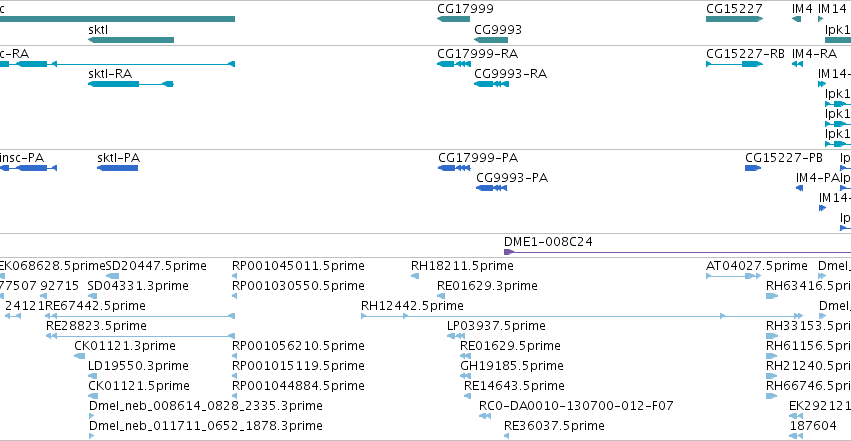Screen dimensions: 851x441
Task: Select the CG15227-RB transcript feature
Action: point(734,64)
